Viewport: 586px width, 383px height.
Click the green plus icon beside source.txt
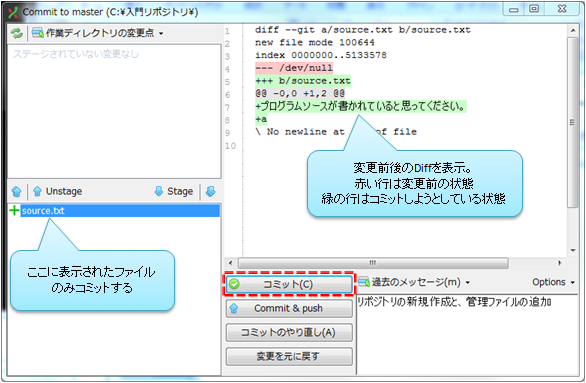[x=14, y=211]
